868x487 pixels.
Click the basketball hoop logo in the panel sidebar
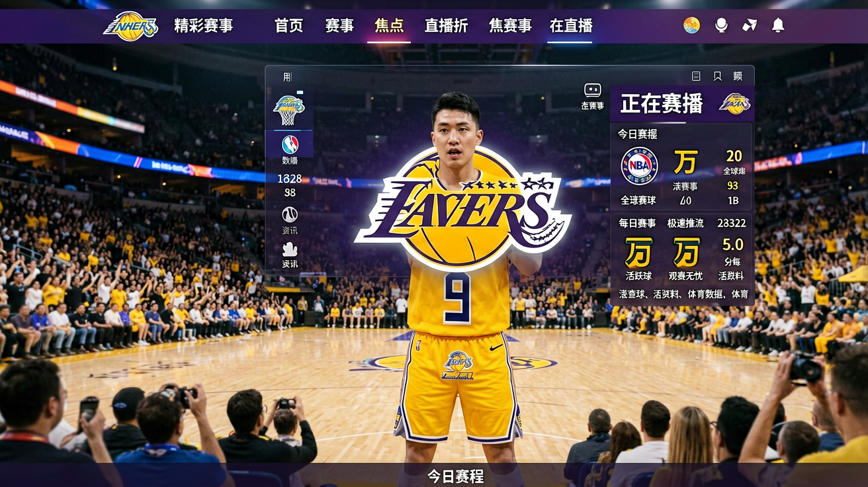[x=288, y=110]
